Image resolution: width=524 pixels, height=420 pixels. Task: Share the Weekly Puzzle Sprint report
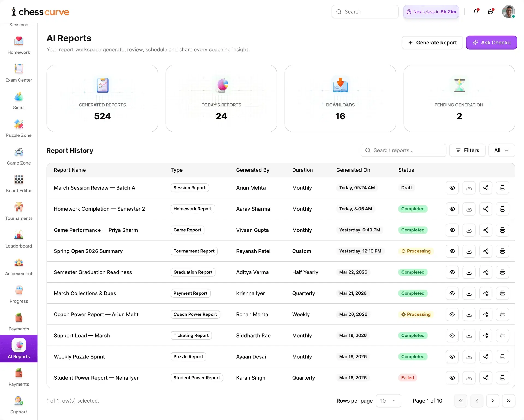point(486,357)
